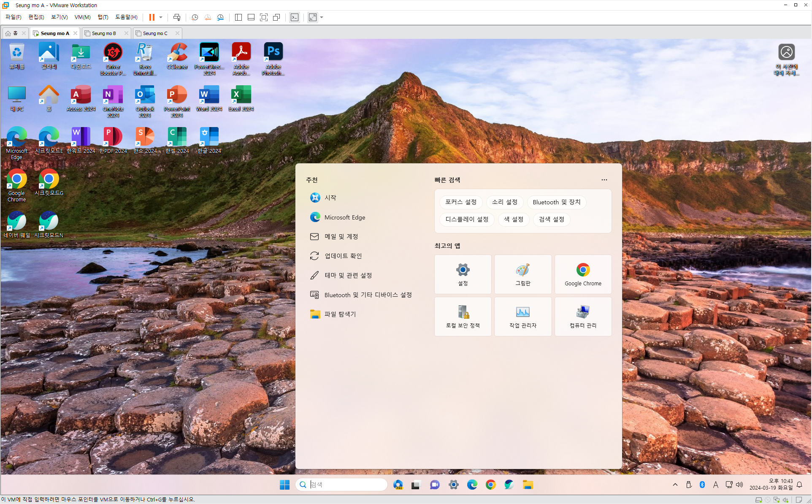
Task: Open the 컴퓨터 관리 tile
Action: 583,317
